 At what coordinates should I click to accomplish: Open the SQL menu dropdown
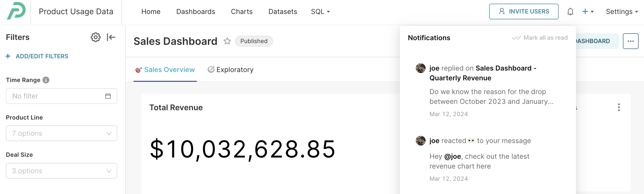pyautogui.click(x=320, y=12)
